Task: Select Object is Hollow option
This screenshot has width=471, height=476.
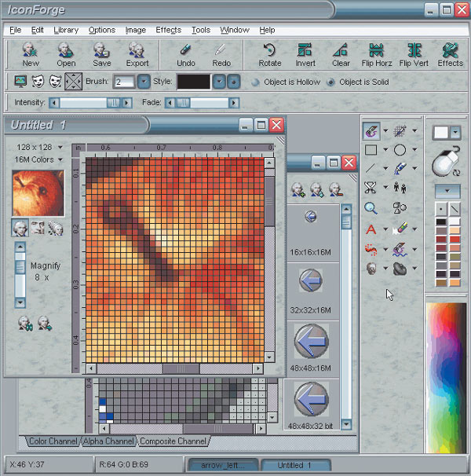Action: click(287, 82)
